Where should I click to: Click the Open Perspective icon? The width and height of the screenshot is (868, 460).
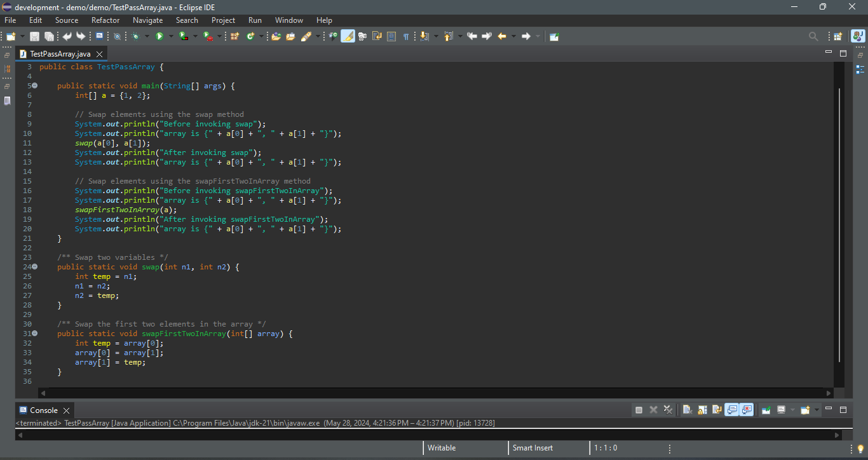click(837, 36)
